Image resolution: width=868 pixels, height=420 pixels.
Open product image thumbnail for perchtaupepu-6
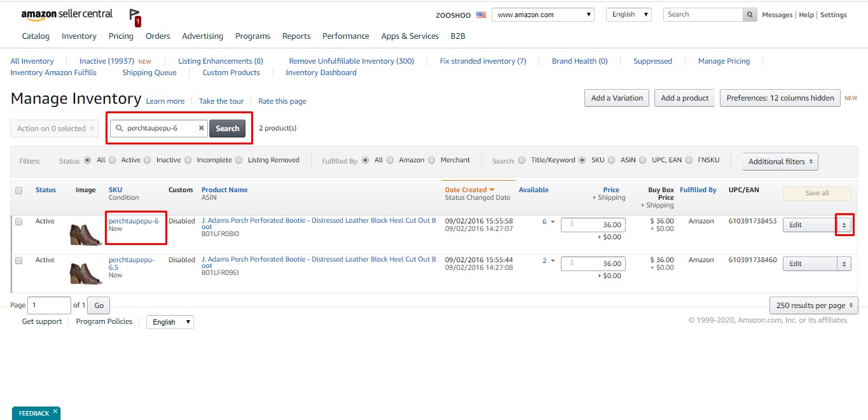coord(86,235)
